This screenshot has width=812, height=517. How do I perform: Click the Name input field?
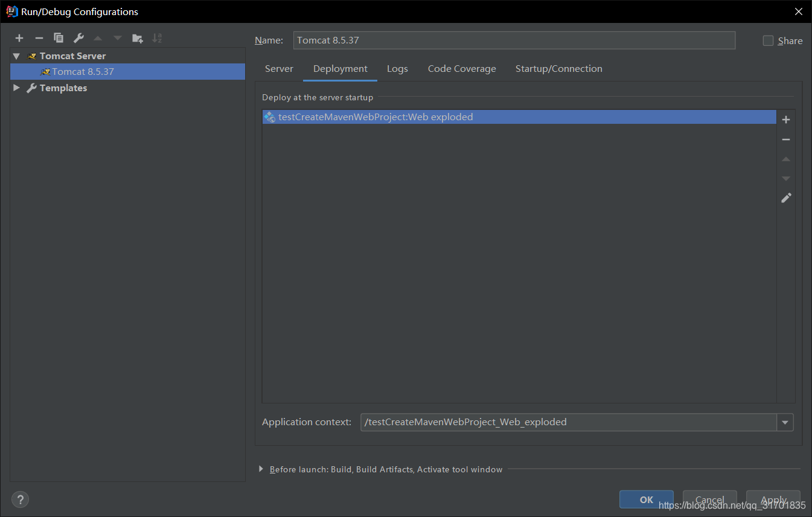514,40
